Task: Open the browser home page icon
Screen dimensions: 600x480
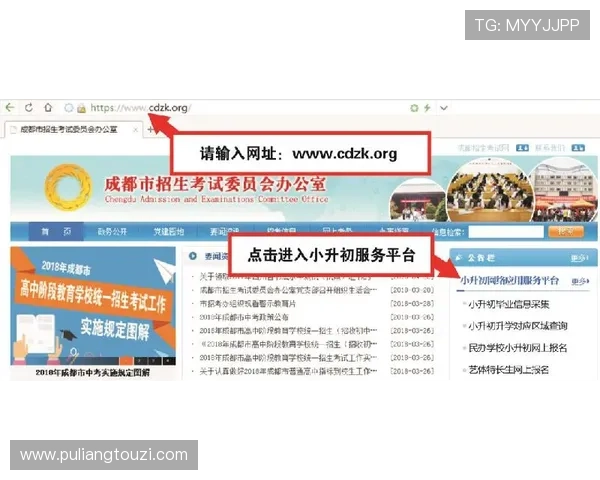Action: pos(48,108)
